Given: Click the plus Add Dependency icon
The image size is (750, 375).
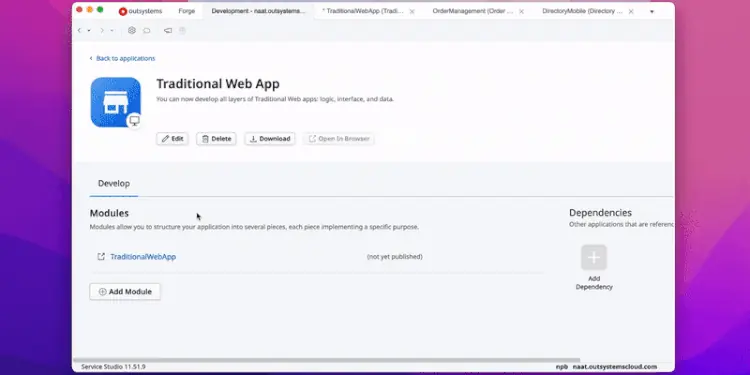Looking at the screenshot, I should 594,257.
